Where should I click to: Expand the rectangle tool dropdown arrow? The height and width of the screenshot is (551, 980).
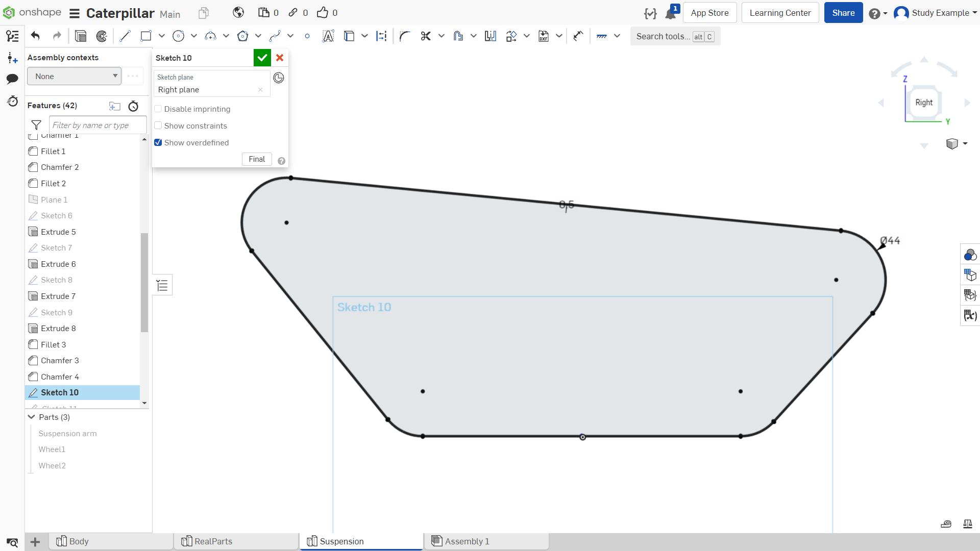pos(162,36)
